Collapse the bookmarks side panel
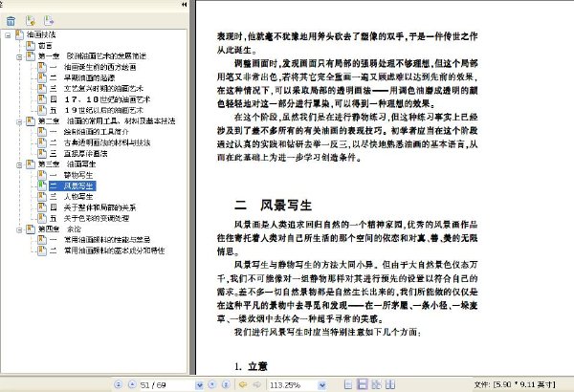 click(x=184, y=5)
